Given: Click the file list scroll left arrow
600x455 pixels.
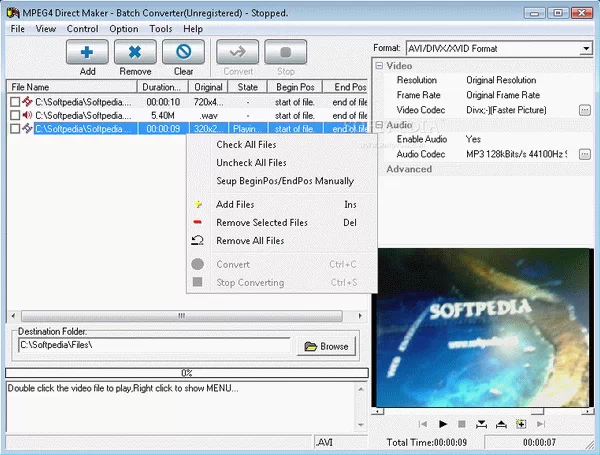Looking at the screenshot, I should (13, 316).
